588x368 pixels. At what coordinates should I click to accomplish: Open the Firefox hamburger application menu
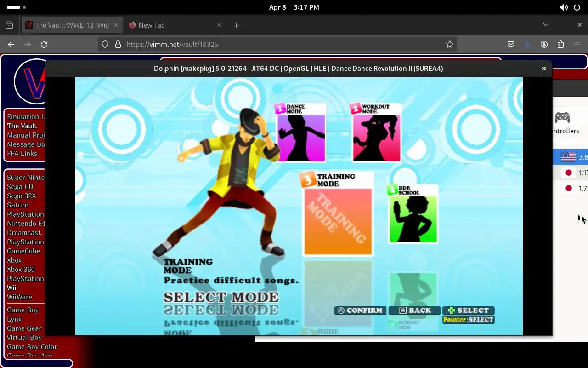pos(577,44)
